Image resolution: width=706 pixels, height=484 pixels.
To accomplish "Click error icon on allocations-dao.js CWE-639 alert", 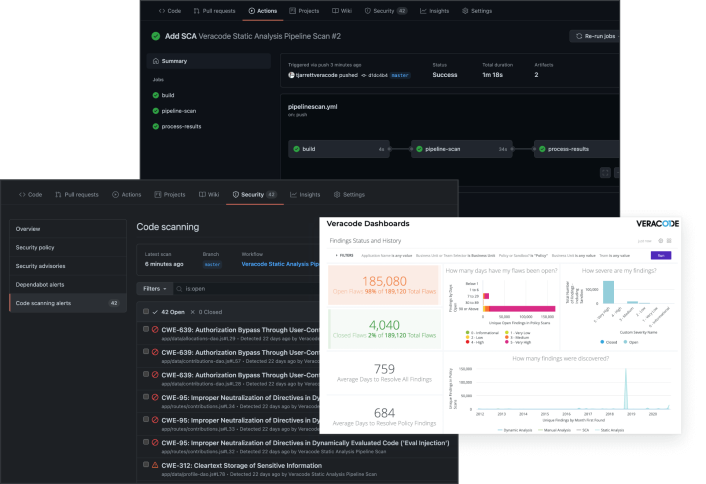I will tap(155, 330).
